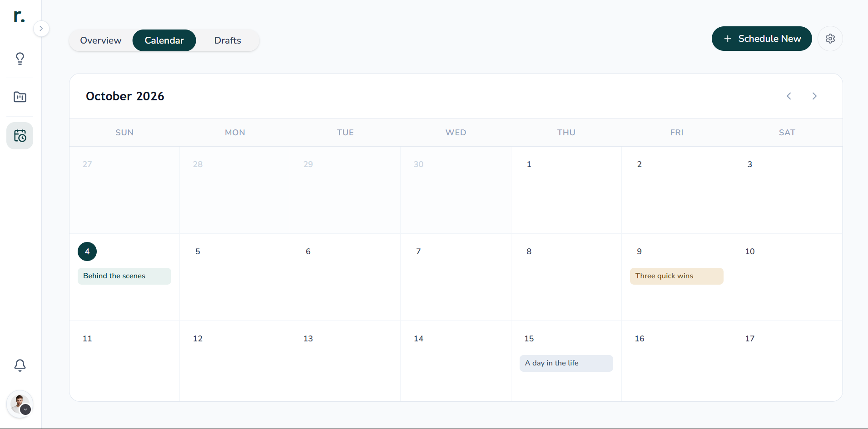Click the r. logo in the sidebar
Viewport: 868px width, 429px height.
pos(19,17)
